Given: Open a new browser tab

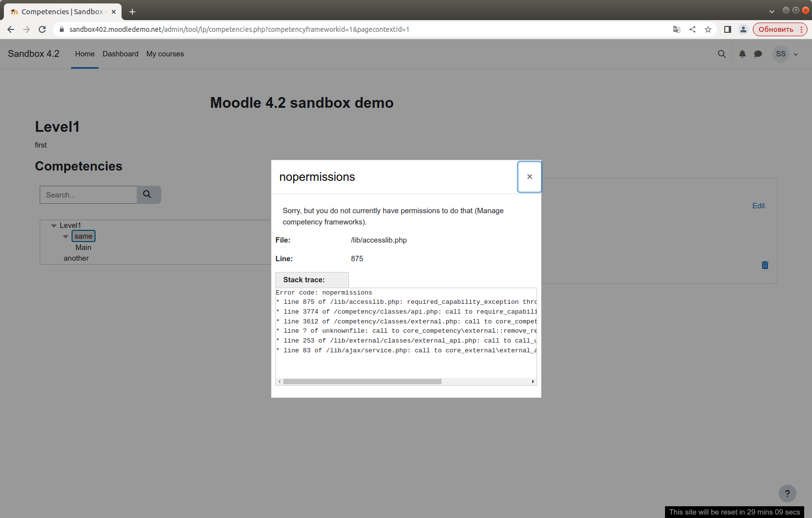Looking at the screenshot, I should (x=132, y=11).
